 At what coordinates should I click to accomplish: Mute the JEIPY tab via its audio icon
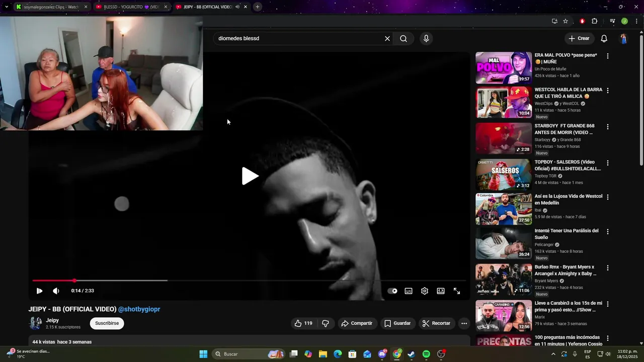pyautogui.click(x=237, y=7)
